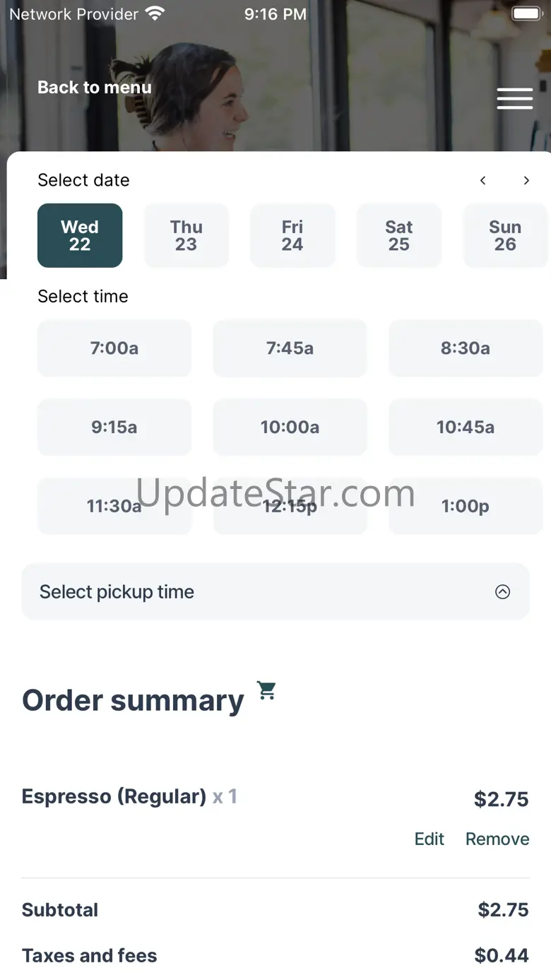Tap the battery icon in status bar

coord(526,14)
